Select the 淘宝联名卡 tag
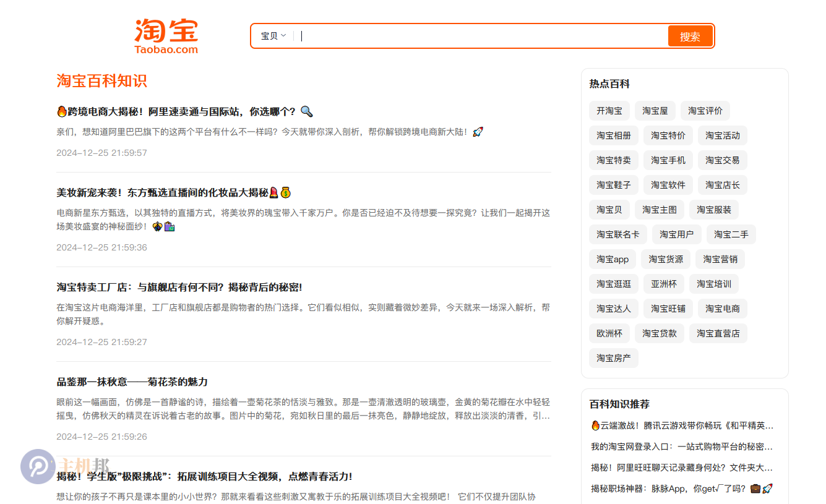 pos(618,234)
